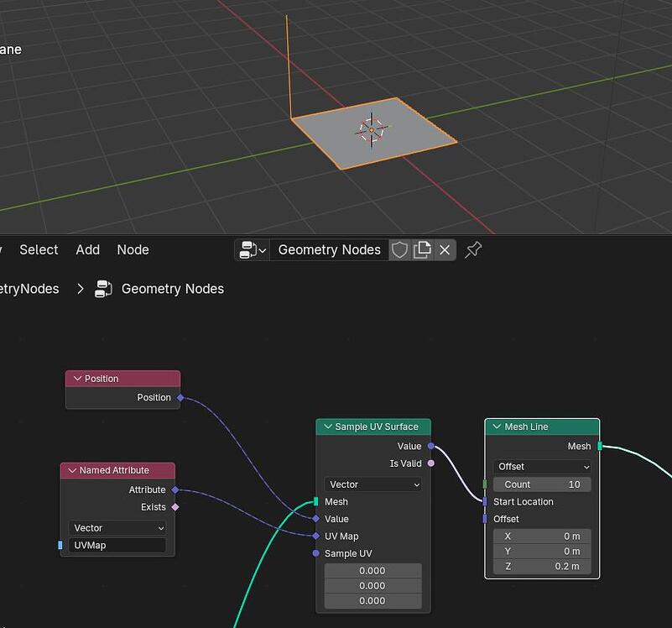
Task: Click the Is Valid output socket
Action: point(430,463)
